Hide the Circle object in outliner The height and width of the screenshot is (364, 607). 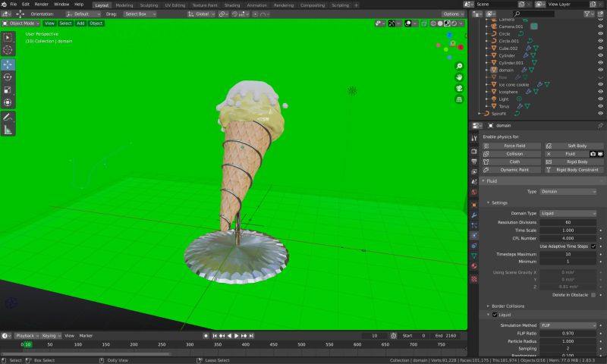600,33
